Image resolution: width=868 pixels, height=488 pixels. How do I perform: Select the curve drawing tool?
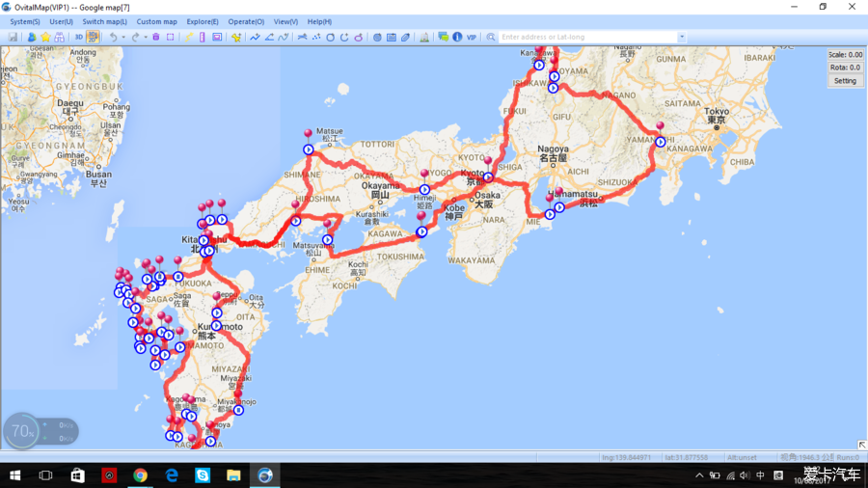click(284, 37)
